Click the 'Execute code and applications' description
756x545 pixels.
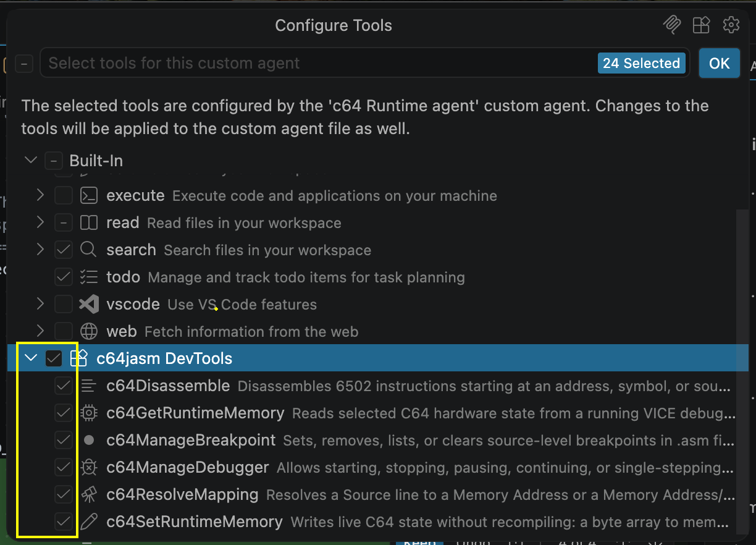pyautogui.click(x=335, y=196)
